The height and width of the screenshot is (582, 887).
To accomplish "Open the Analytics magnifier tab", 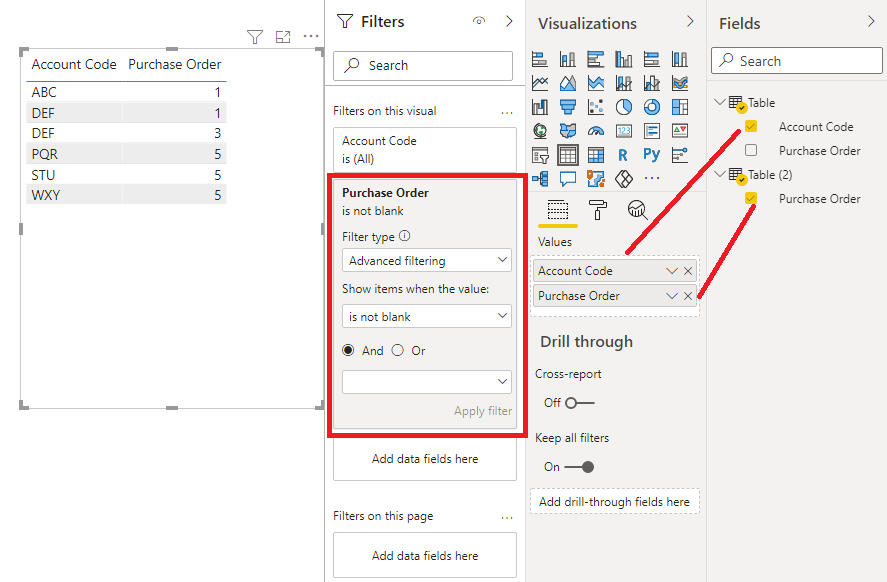I will [638, 210].
